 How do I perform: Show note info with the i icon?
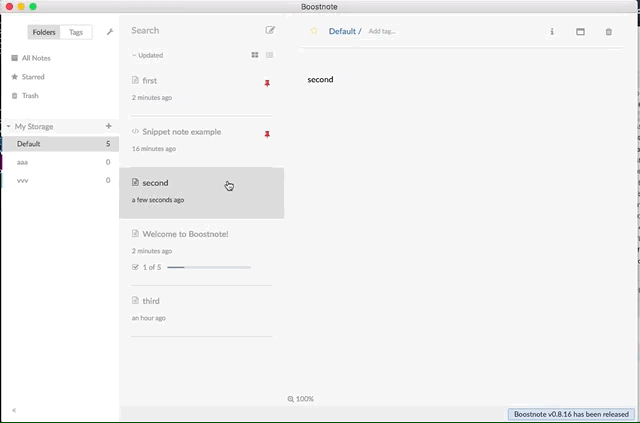(x=552, y=31)
